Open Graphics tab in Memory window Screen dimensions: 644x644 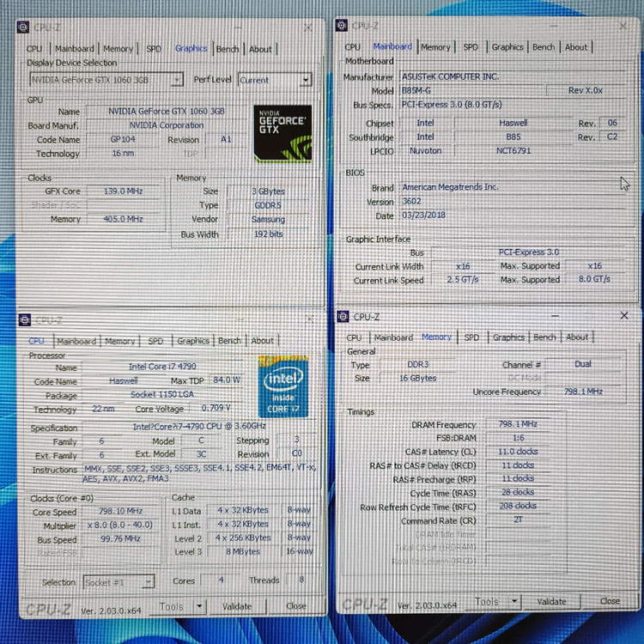(x=508, y=337)
